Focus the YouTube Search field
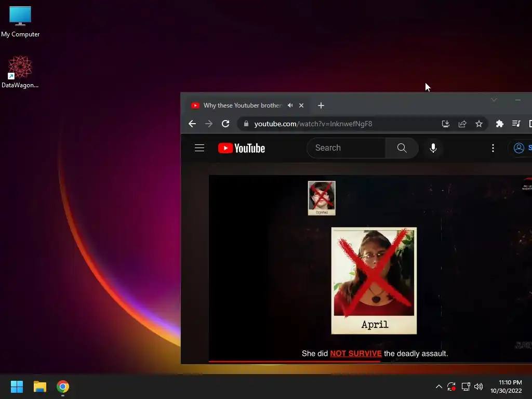This screenshot has width=532, height=399. click(x=346, y=148)
